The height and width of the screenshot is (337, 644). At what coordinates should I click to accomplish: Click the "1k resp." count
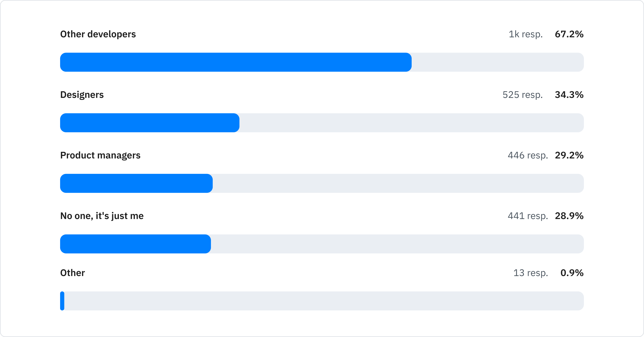click(526, 34)
